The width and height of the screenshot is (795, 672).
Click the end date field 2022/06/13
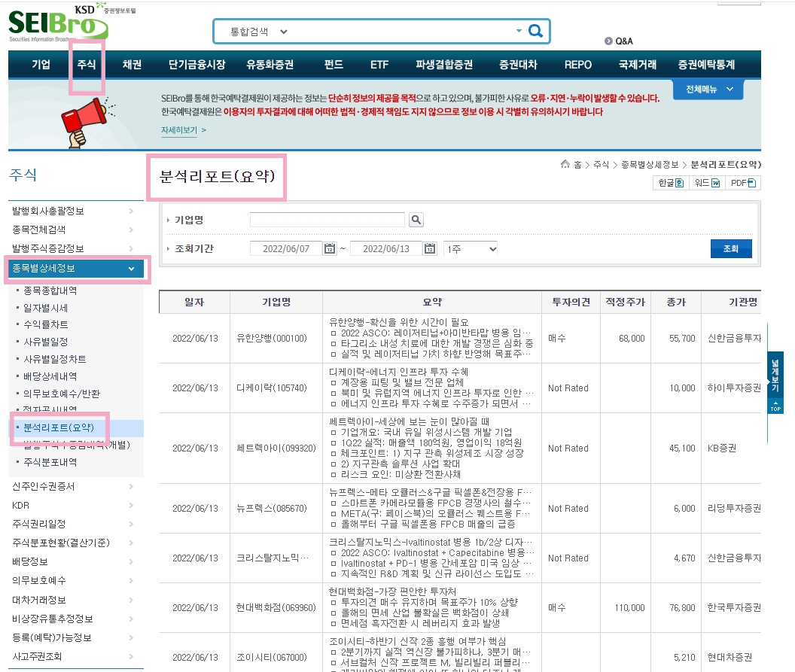386,249
